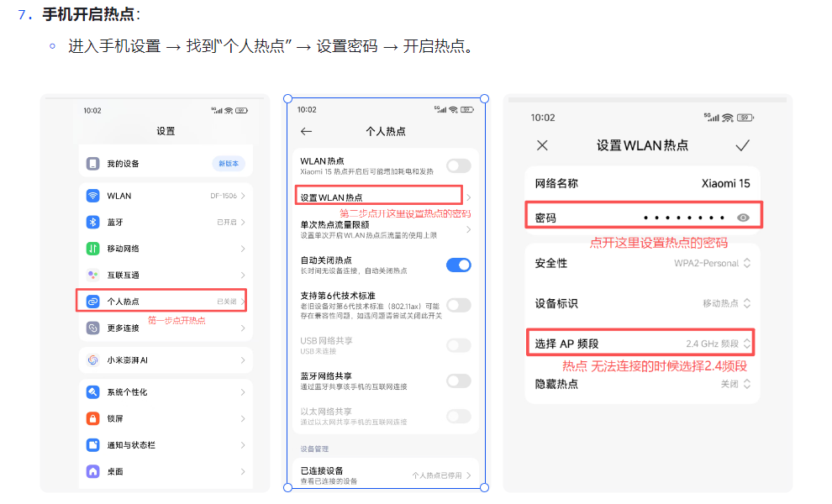Click the checkmark to confirm WLAN hotspot settings
The image size is (832, 504).
(x=742, y=145)
